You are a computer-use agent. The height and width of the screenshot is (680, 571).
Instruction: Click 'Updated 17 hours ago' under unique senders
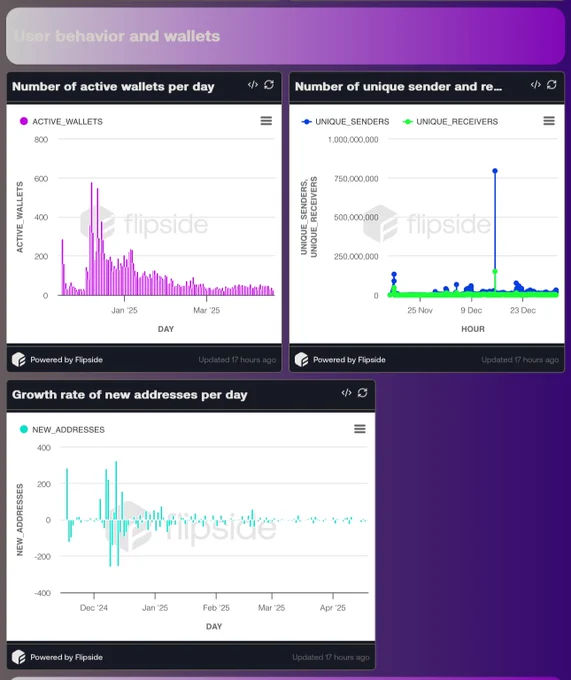pos(520,360)
